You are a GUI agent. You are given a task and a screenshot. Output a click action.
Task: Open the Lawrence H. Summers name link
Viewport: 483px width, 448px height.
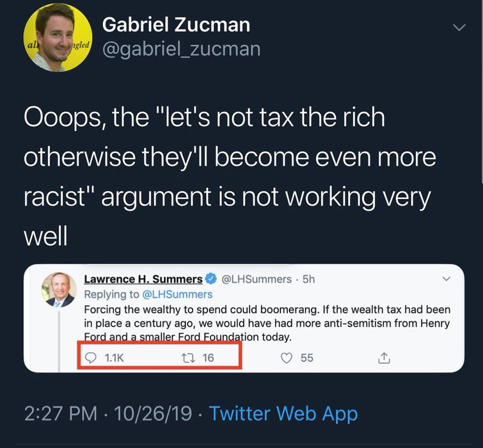pyautogui.click(x=143, y=279)
